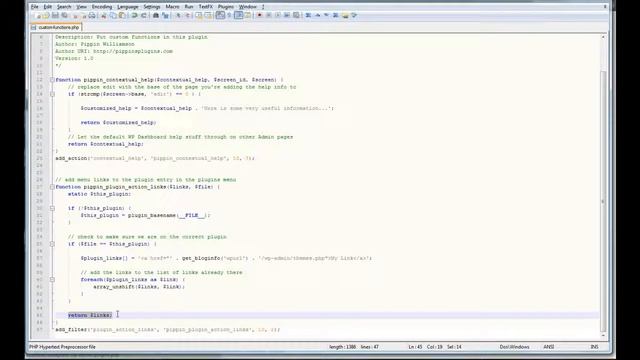Click Synchronize Horizontal Scrolling icon

[x=208, y=16]
